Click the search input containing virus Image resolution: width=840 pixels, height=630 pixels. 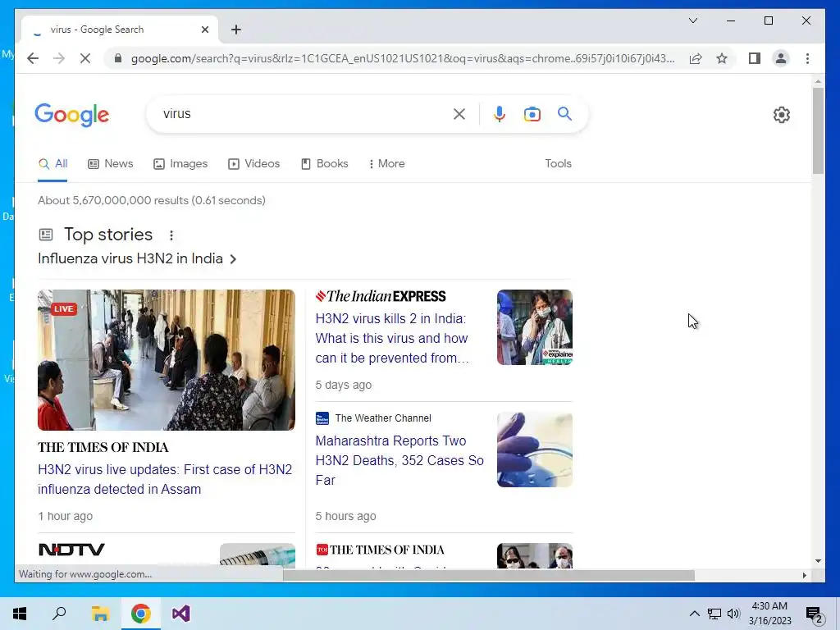[303, 113]
